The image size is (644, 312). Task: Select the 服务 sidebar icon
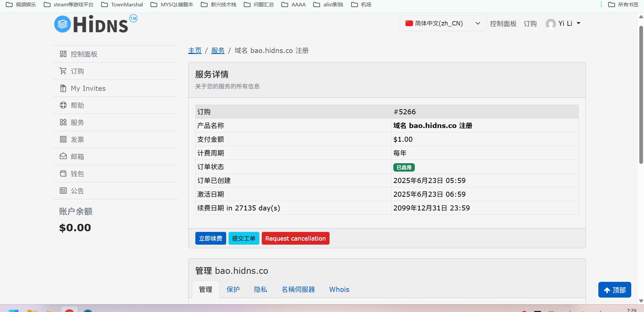[63, 122]
